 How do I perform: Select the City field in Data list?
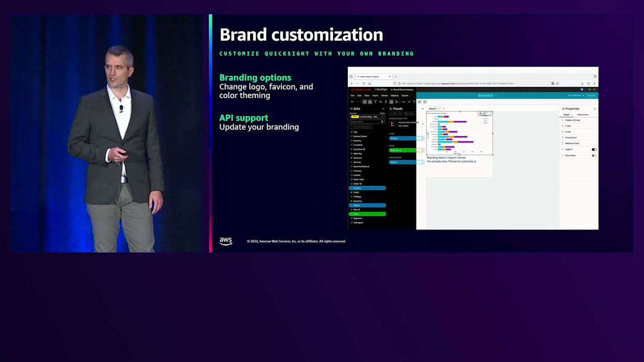(x=355, y=132)
